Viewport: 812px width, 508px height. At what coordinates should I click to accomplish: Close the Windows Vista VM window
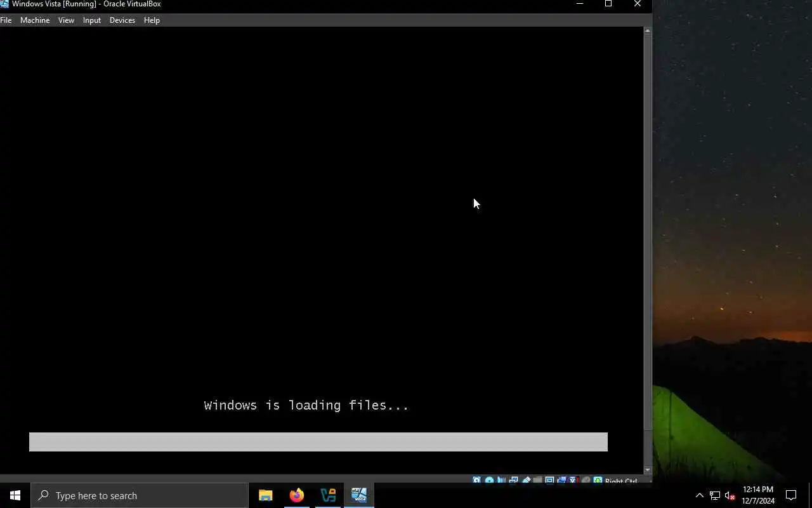[638, 4]
